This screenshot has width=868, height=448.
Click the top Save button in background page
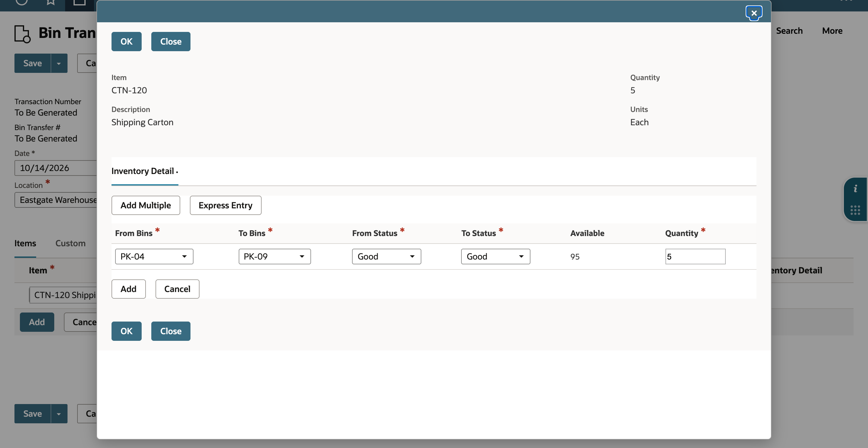[32, 63]
